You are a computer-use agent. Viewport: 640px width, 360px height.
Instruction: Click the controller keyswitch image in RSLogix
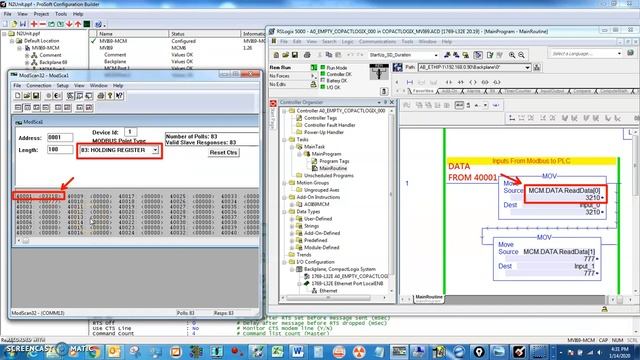(379, 72)
